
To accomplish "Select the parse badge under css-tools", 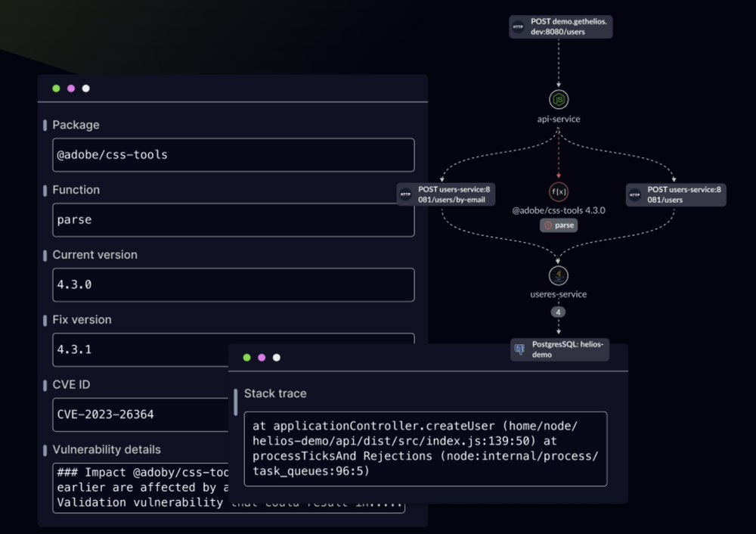I will point(559,225).
